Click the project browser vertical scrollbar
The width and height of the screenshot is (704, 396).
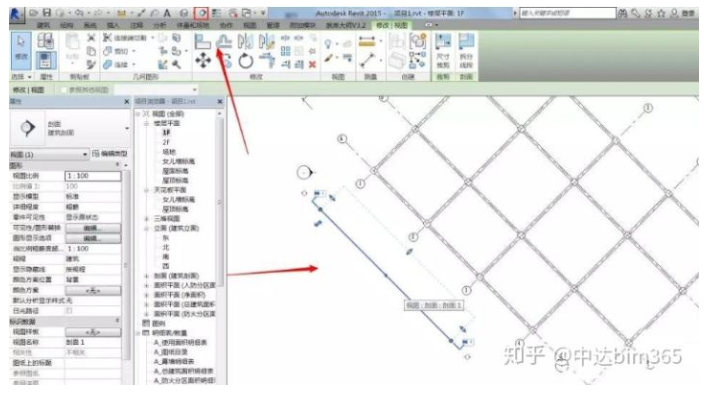tap(220, 202)
